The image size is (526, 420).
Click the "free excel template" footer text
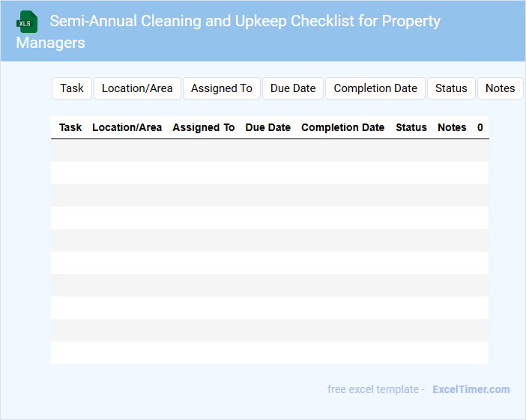(x=373, y=389)
